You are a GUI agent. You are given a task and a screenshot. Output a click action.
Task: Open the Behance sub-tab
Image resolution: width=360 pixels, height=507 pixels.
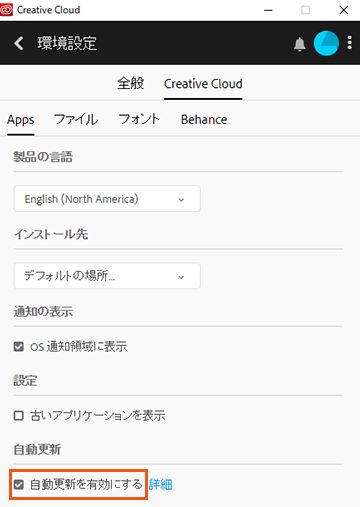[x=204, y=119]
